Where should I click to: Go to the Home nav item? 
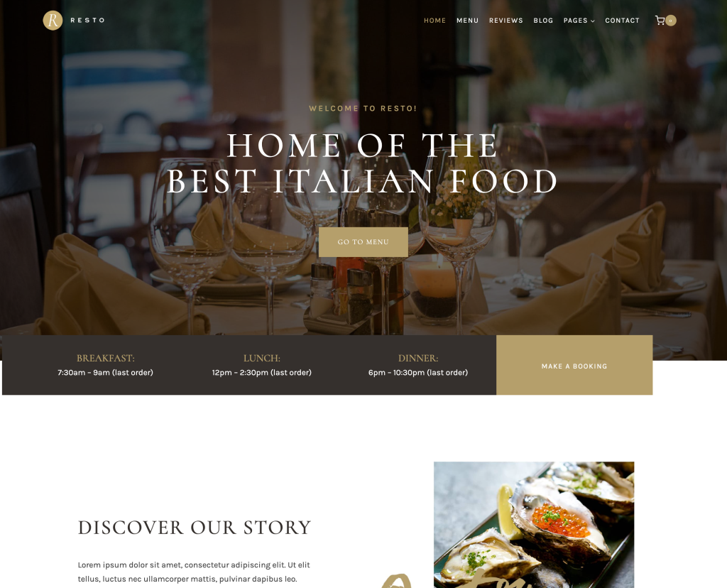coord(435,21)
